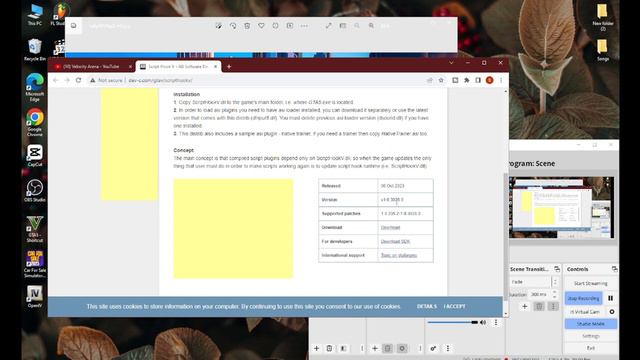Click the Download SDK link
640x360 pixels.
point(395,241)
